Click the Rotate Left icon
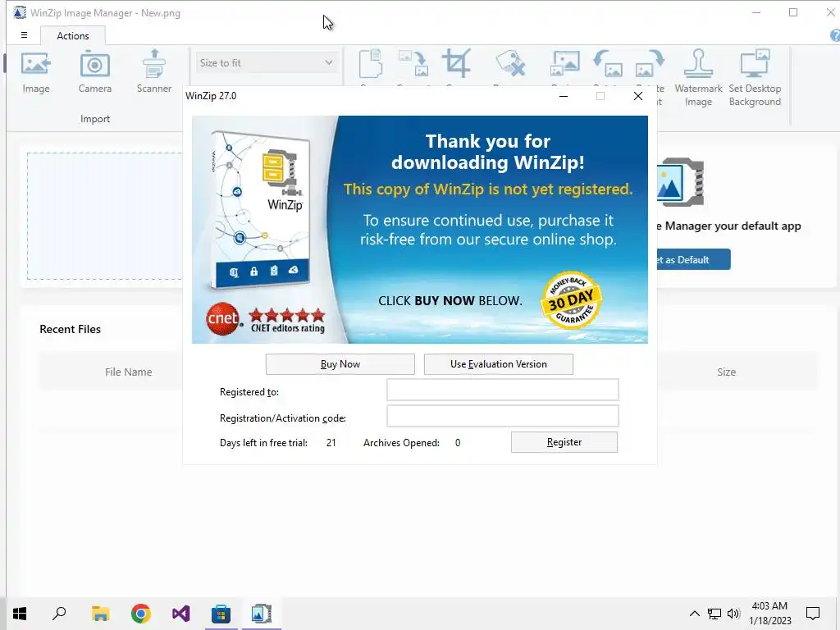840x630 pixels. click(x=608, y=64)
